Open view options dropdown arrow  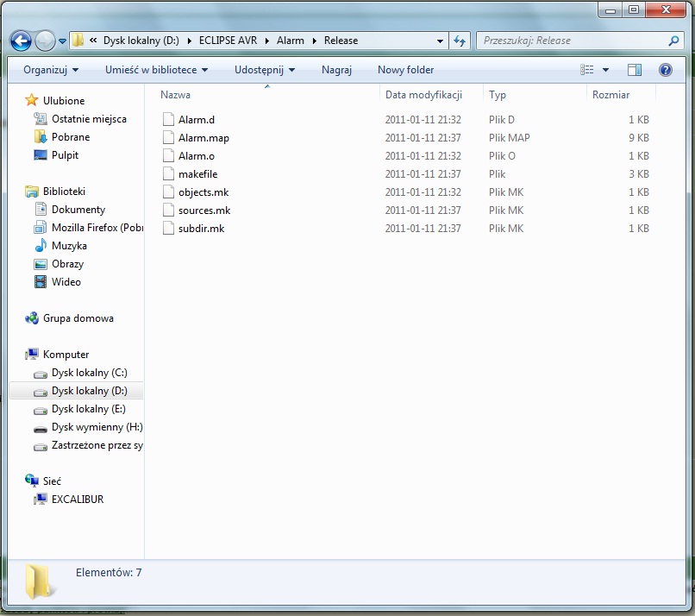pyautogui.click(x=605, y=70)
